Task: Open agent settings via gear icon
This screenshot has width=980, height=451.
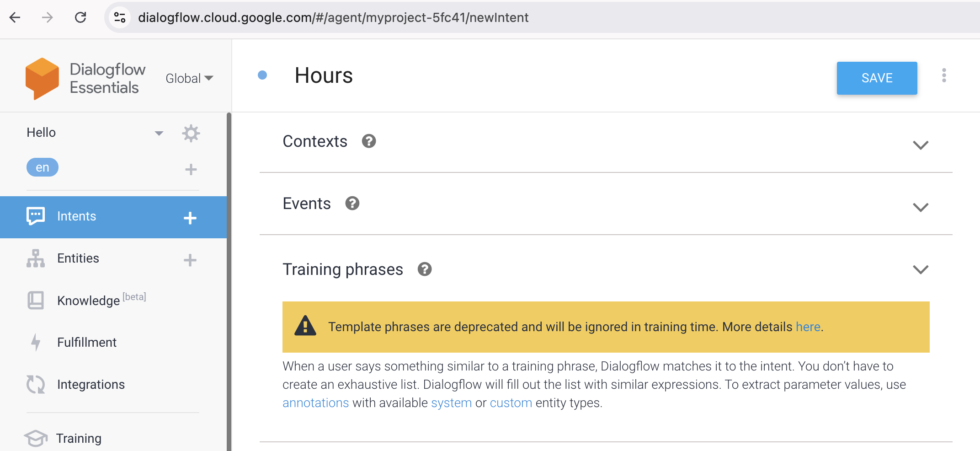Action: coord(191,133)
